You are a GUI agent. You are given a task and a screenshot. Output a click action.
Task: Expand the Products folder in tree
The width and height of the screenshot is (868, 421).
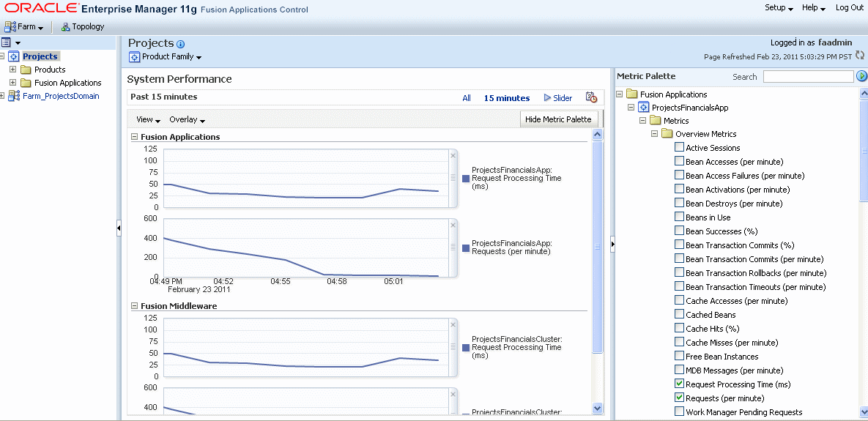12,69
